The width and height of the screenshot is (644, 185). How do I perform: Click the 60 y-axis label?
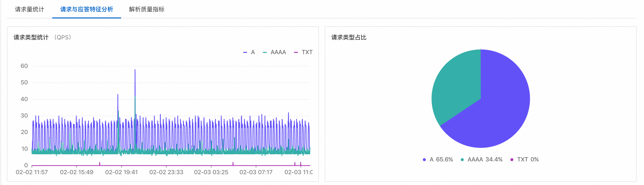(24, 66)
